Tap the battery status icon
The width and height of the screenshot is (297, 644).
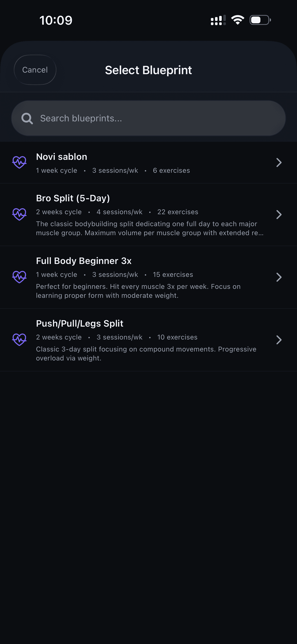pos(260,20)
